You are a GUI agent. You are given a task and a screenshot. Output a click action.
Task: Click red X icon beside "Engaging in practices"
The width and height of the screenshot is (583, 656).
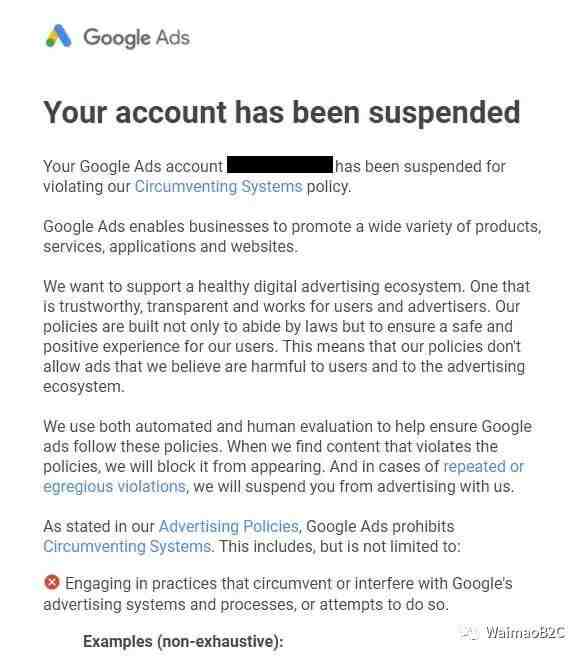[52, 582]
